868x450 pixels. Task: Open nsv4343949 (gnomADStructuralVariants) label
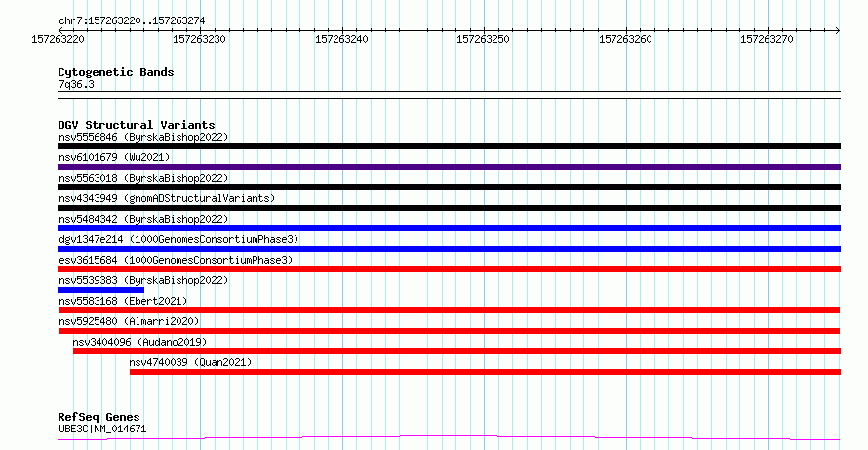pyautogui.click(x=167, y=198)
